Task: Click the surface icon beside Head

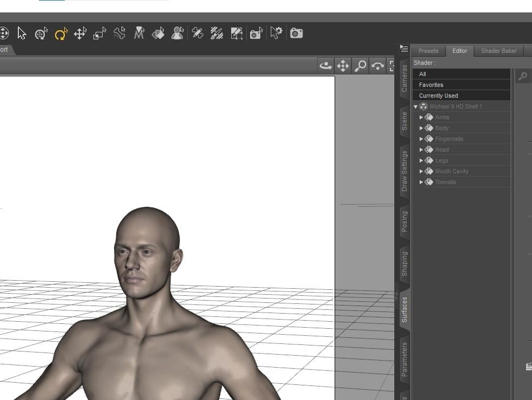Action: (428, 150)
